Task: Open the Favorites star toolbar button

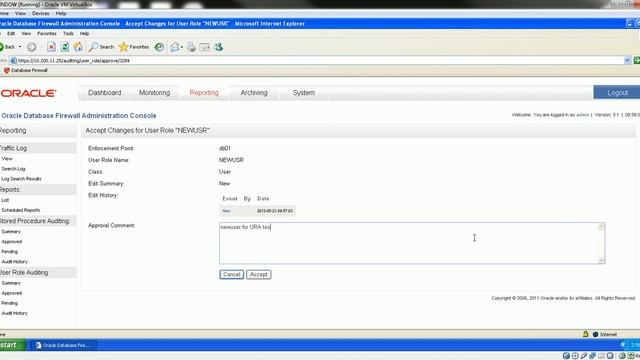Action: coord(134,47)
